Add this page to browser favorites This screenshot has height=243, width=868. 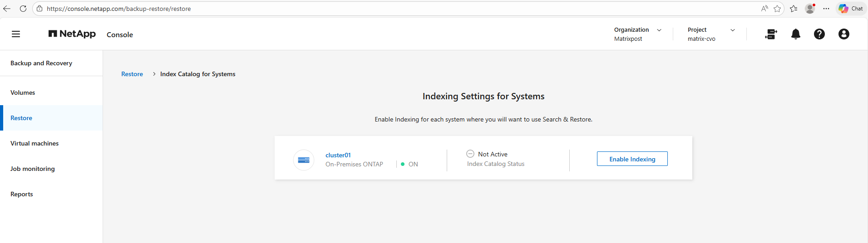tap(777, 9)
